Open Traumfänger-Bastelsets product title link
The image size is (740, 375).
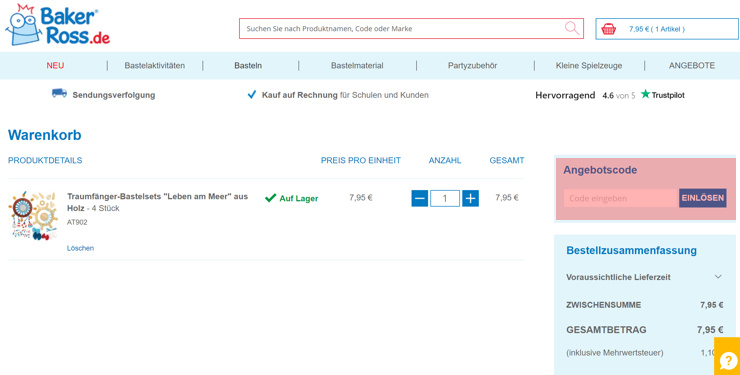point(157,202)
